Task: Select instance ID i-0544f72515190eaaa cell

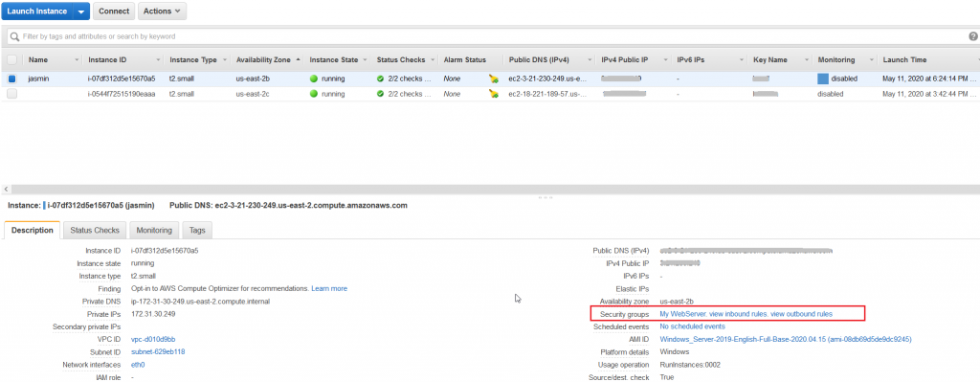Action: 122,94
